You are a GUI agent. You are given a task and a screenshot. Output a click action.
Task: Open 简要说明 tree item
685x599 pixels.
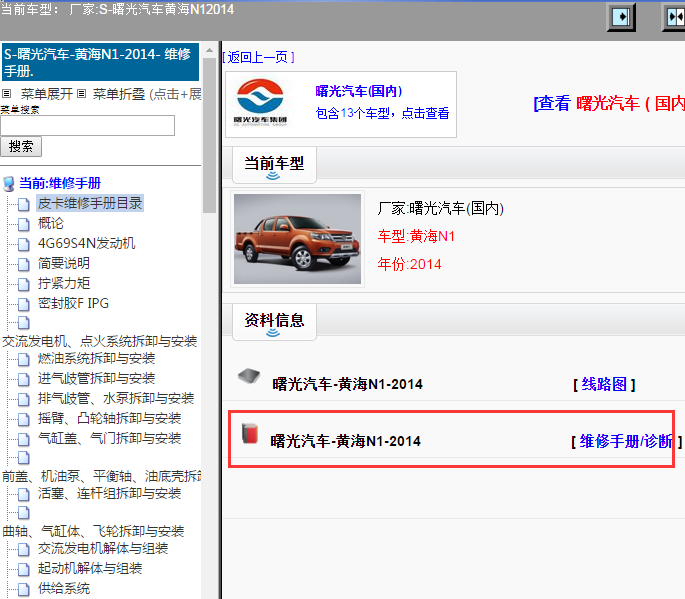[x=64, y=263]
